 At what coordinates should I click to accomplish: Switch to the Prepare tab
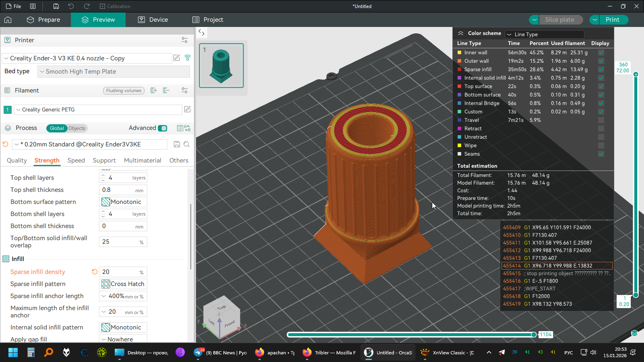[43, 20]
